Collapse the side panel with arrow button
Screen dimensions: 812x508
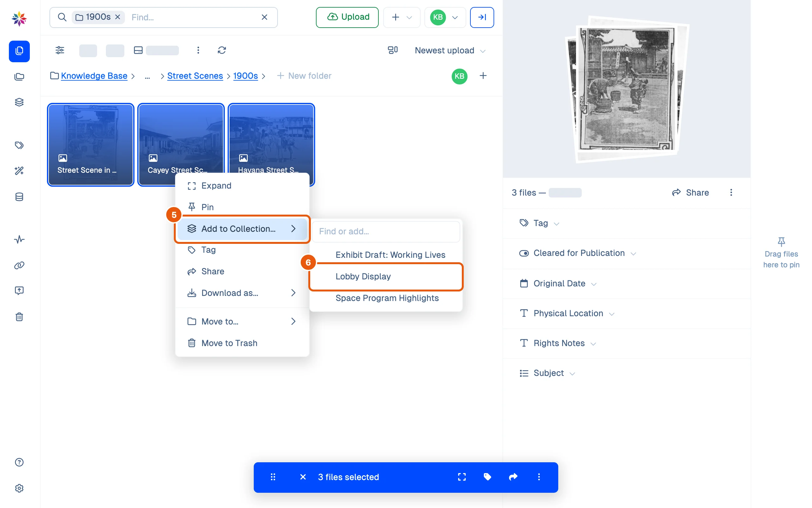pos(482,17)
